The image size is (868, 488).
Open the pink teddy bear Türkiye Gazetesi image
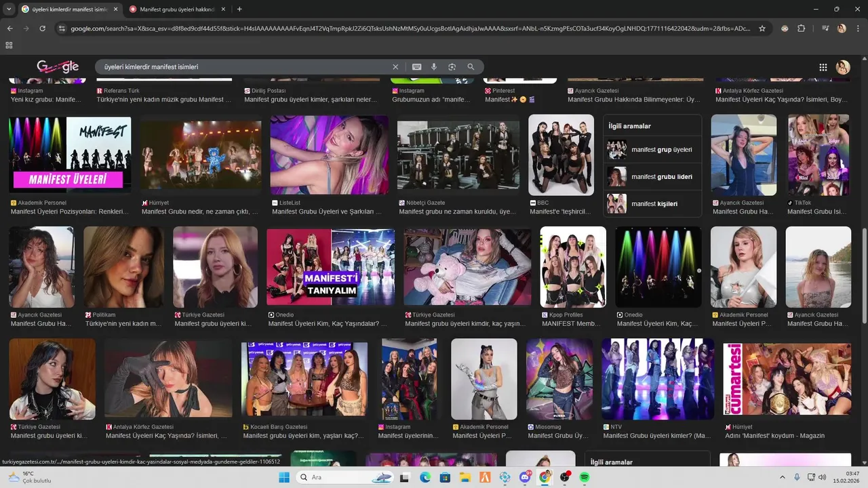point(468,267)
